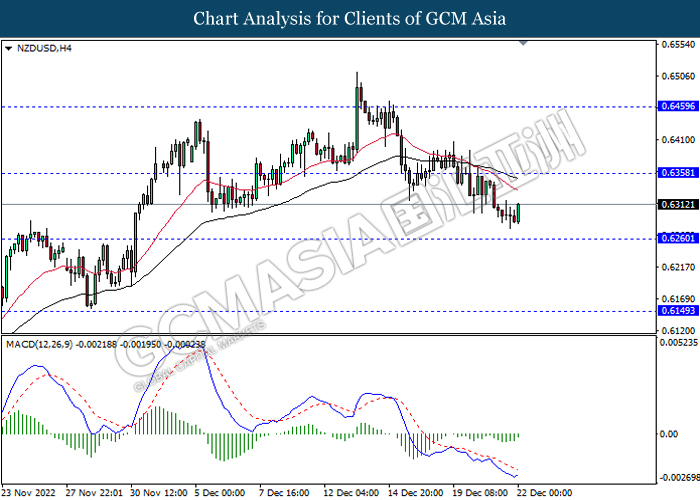
Task: Click the 0.62170 price axis value
Action: [678, 267]
